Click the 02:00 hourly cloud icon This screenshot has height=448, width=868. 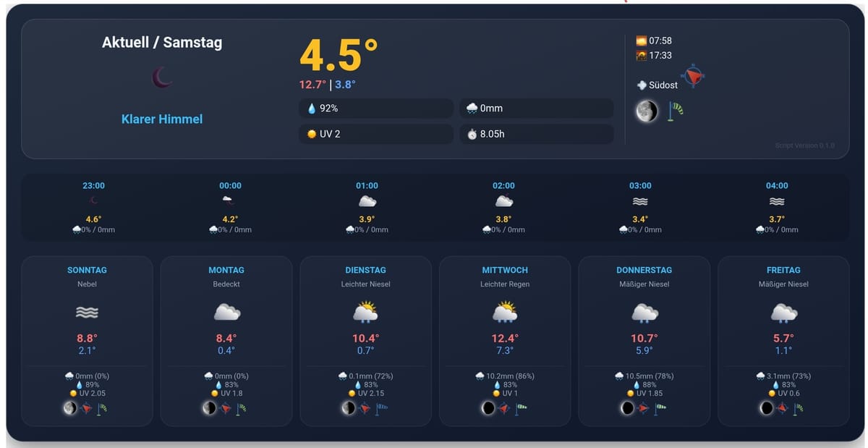(x=504, y=201)
